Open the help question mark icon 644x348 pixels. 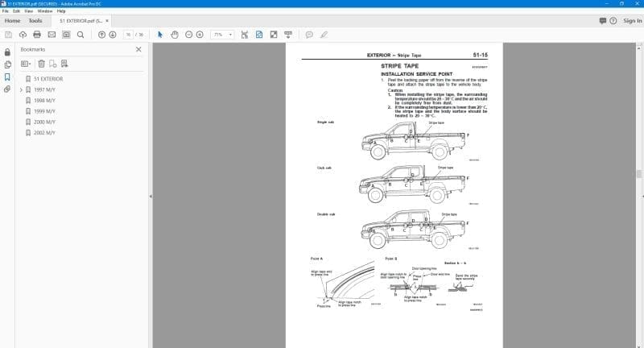point(613,21)
